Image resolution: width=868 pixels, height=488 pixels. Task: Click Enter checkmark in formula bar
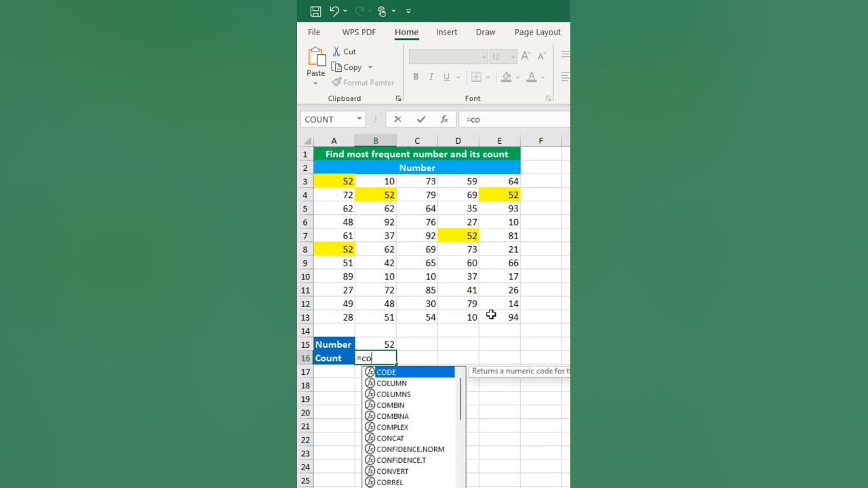coord(421,119)
